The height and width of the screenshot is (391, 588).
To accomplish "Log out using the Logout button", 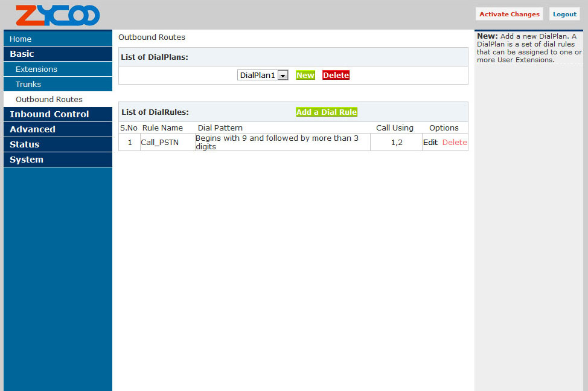I will pos(564,15).
